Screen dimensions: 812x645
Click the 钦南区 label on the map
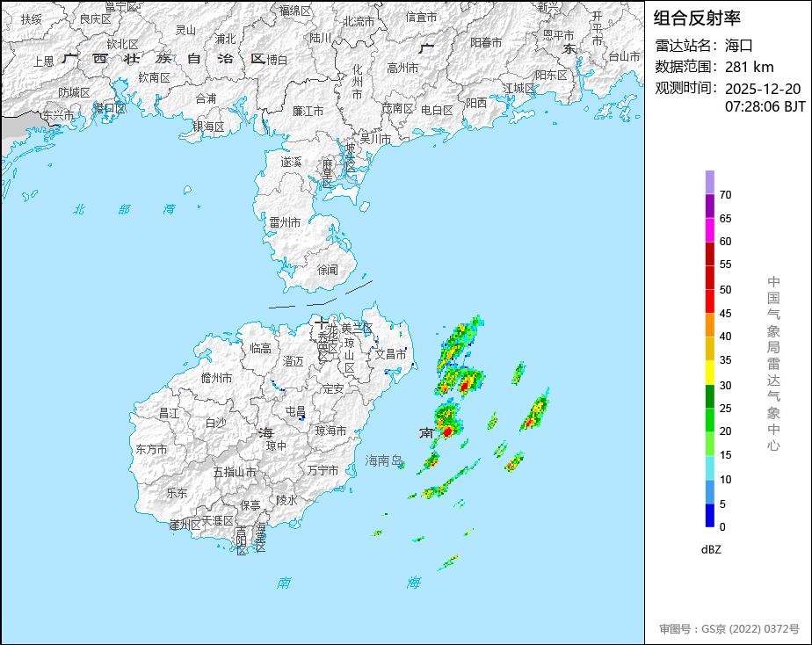[x=155, y=77]
